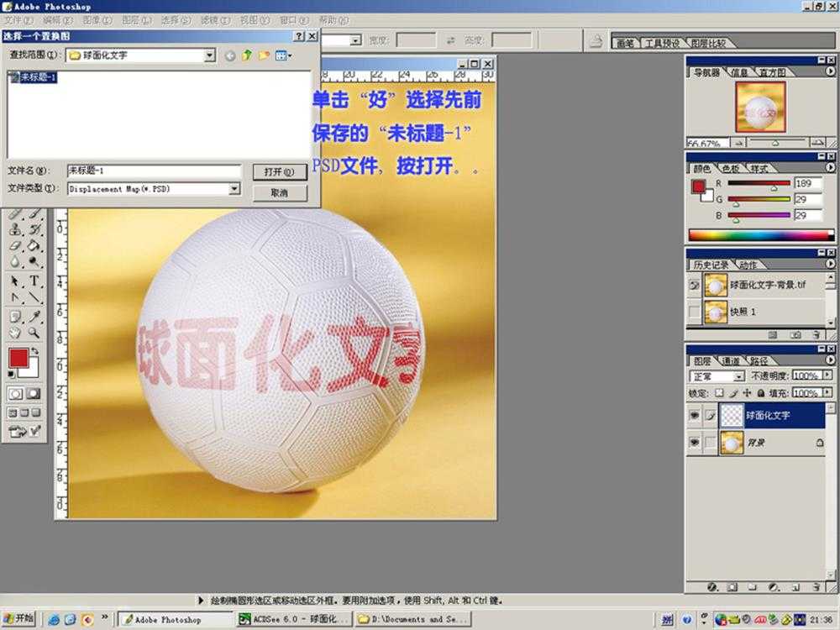Select the Eyedropper tool

34,316
